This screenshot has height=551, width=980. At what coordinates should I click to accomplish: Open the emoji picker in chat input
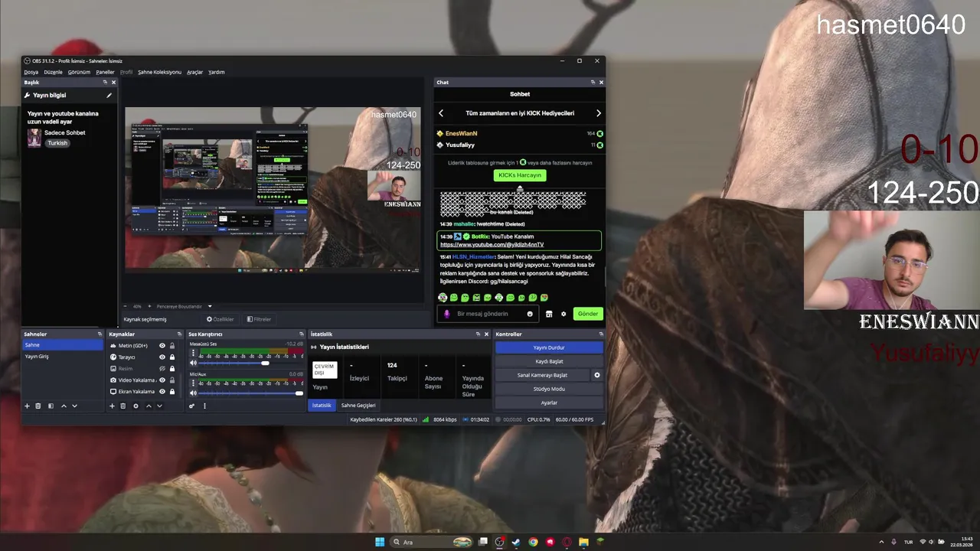[x=530, y=314]
